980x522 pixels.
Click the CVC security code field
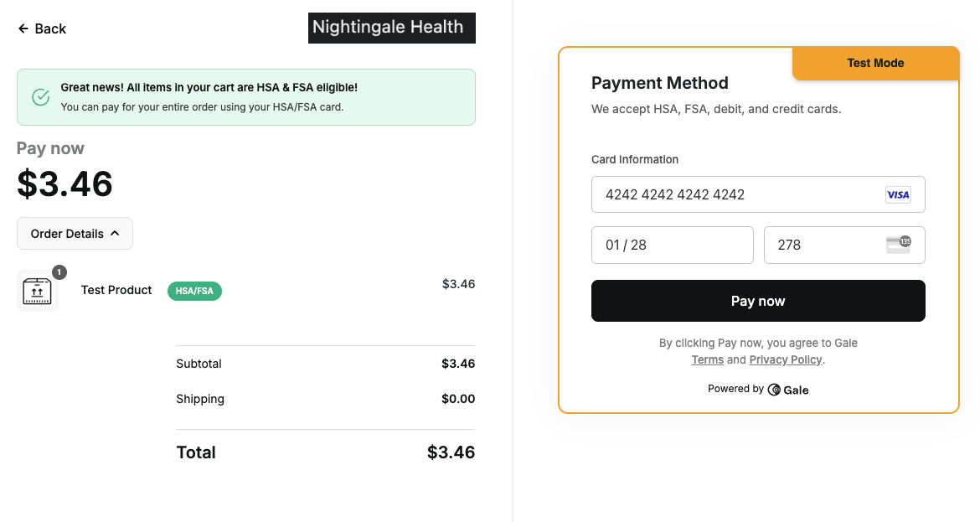coord(821,245)
